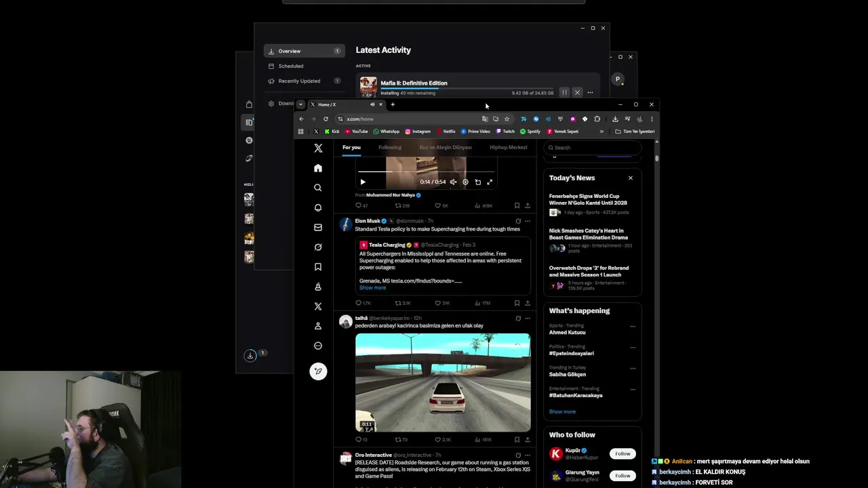
Task: Open Notifications bell in X sidebar
Action: 318,207
